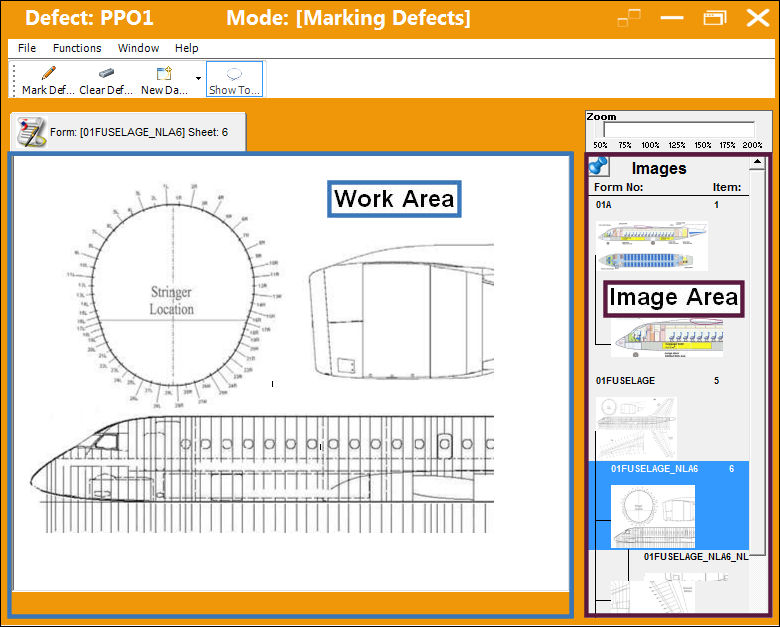
Task: Click the Item: column header
Action: pos(727,187)
